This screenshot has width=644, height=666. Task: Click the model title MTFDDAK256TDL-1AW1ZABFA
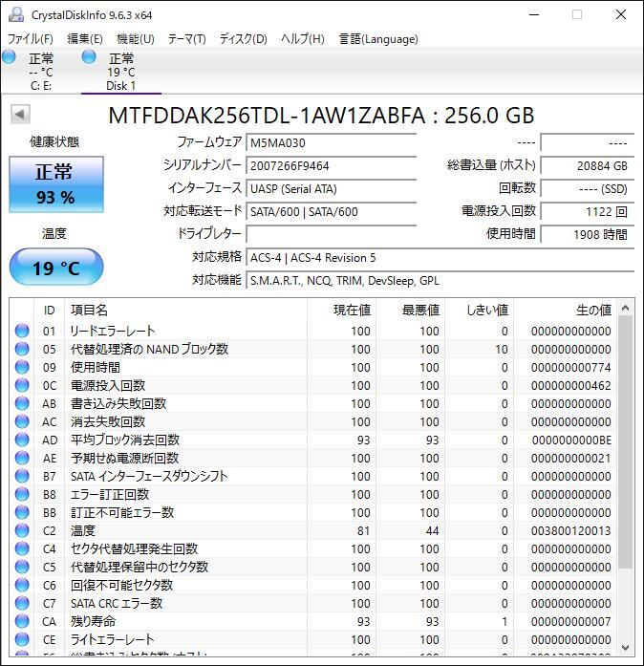pos(267,116)
